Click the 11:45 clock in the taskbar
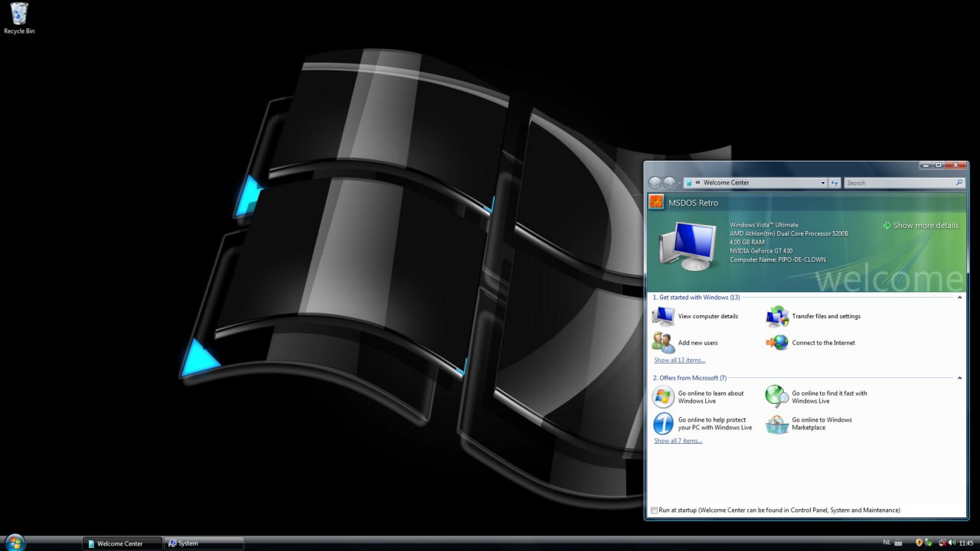 (966, 543)
